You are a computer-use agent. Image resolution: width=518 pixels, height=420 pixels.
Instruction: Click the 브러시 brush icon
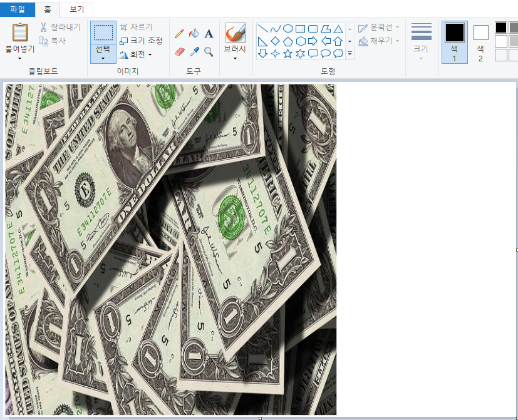pos(236,33)
